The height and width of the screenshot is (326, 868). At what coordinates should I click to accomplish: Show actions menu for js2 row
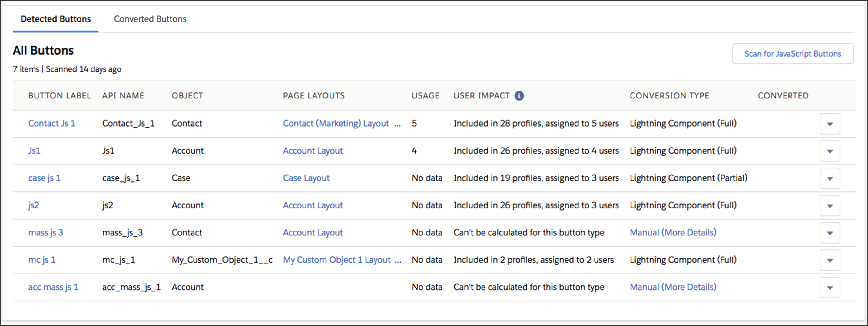[830, 206]
